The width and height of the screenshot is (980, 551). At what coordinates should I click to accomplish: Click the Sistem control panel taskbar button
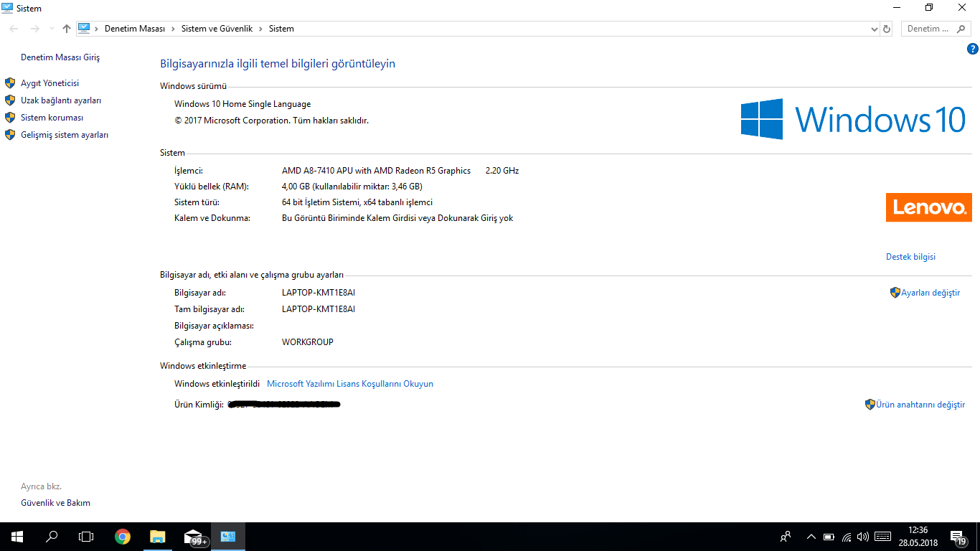click(228, 537)
